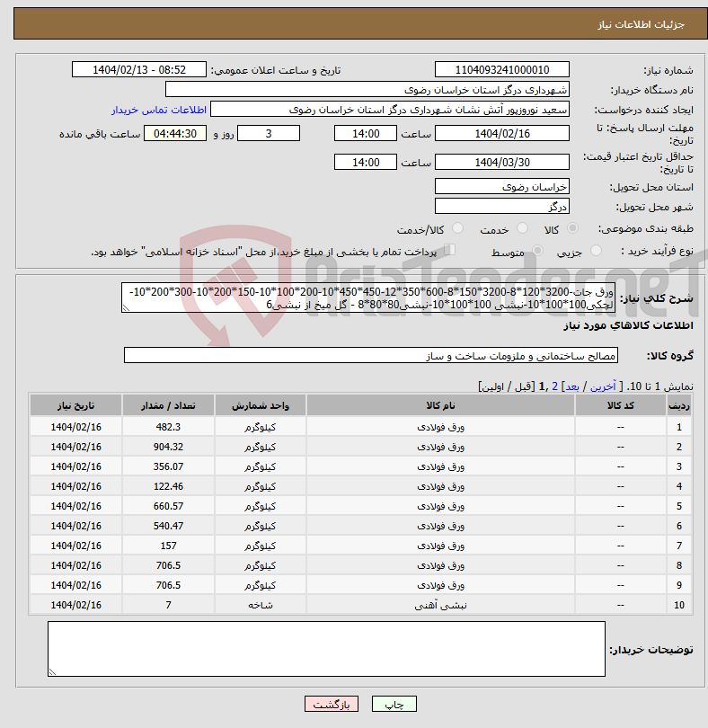Screen dimensions: 708x728
Task: Click the واحد شمارش column header
Action: point(260,405)
